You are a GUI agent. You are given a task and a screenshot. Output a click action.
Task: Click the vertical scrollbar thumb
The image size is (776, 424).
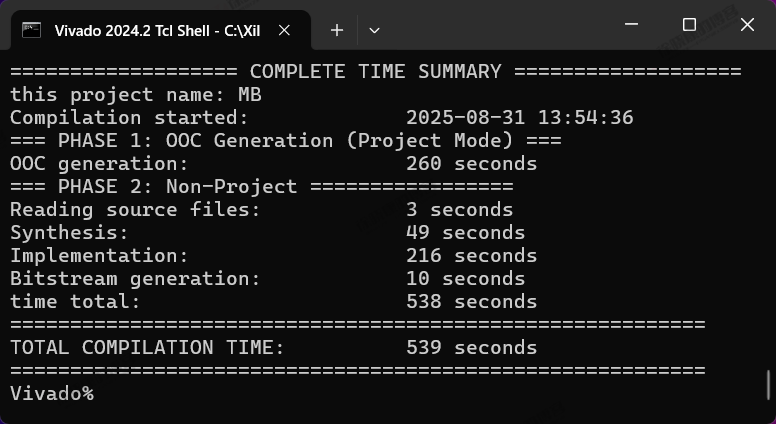click(769, 384)
